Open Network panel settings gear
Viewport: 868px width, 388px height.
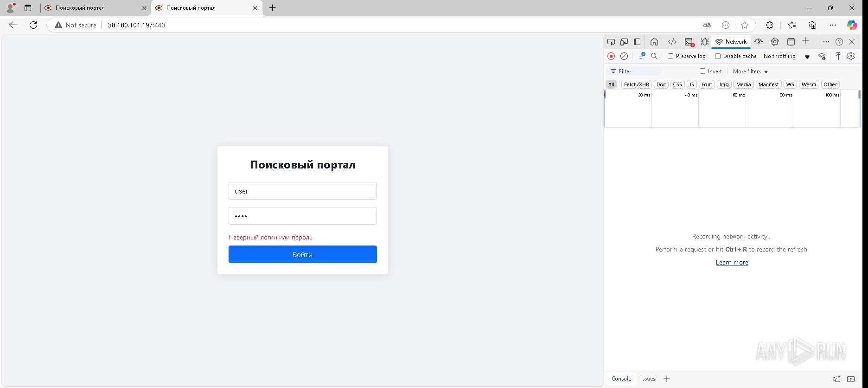[x=851, y=56]
